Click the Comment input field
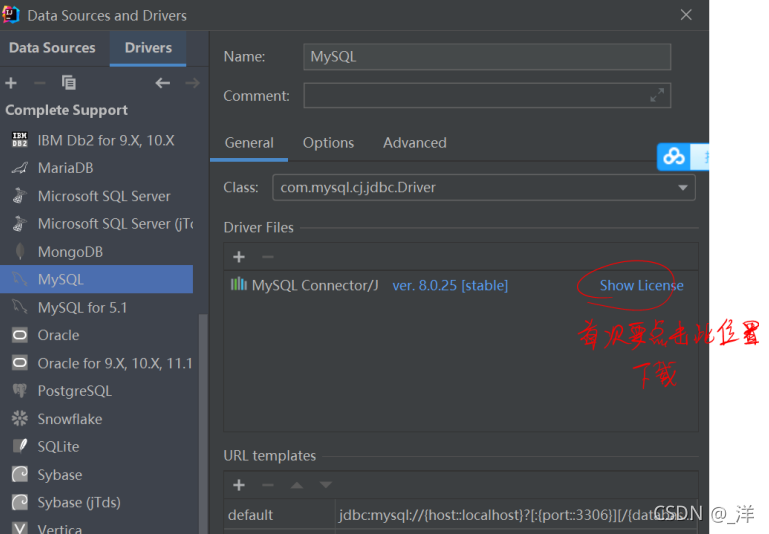The height and width of the screenshot is (534, 769). (487, 95)
